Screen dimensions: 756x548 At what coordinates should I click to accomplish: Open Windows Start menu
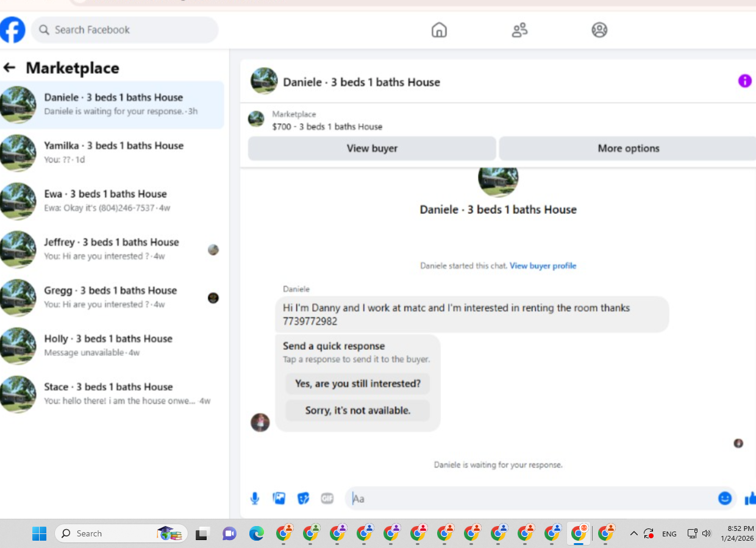pyautogui.click(x=40, y=533)
